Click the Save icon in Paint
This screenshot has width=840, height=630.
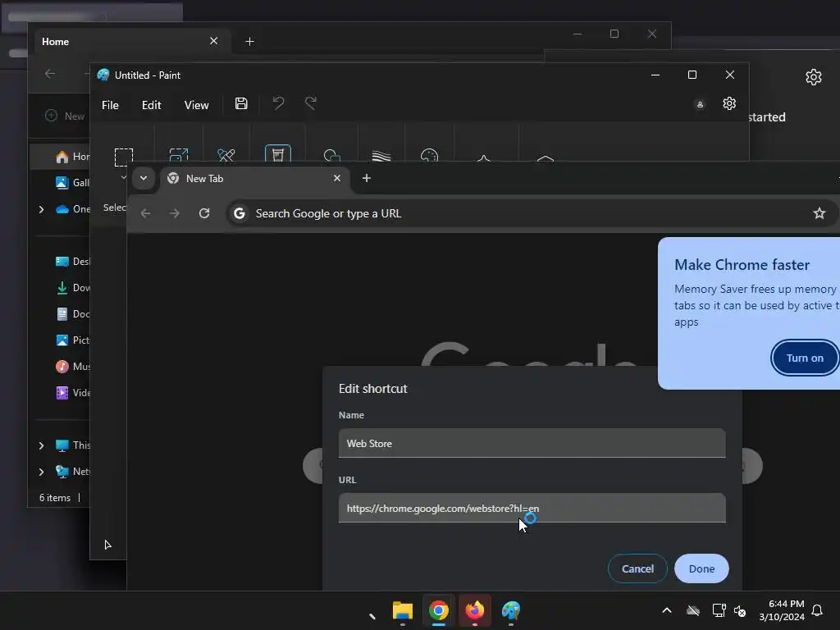coord(241,103)
